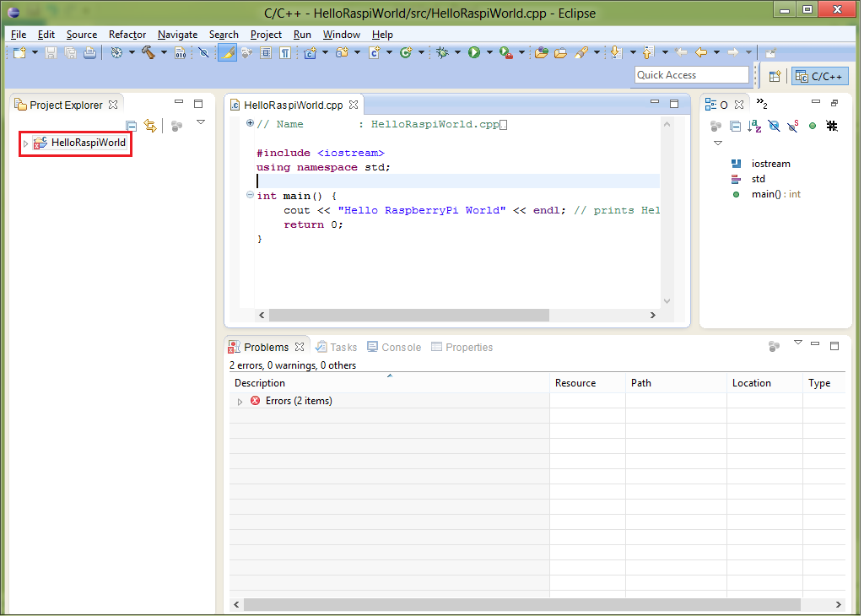Click the Print toolbar icon
This screenshot has width=864, height=616.
pos(89,53)
